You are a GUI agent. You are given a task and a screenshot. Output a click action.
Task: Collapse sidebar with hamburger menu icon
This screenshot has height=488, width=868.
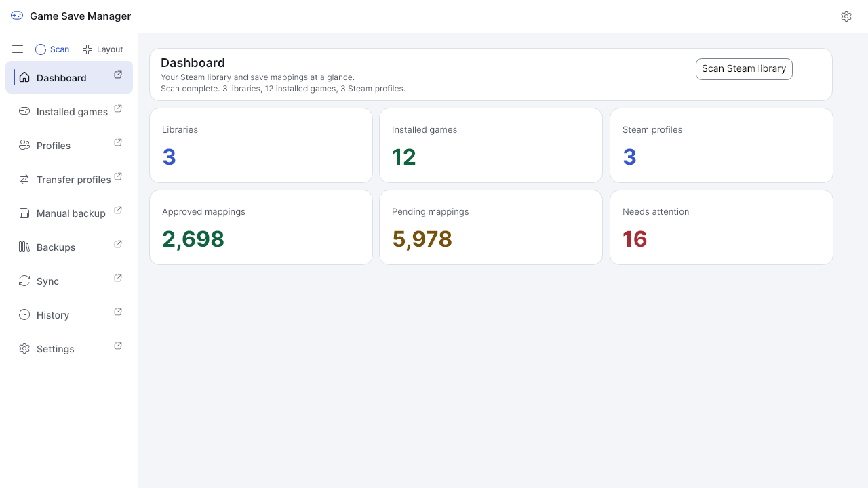click(x=18, y=49)
